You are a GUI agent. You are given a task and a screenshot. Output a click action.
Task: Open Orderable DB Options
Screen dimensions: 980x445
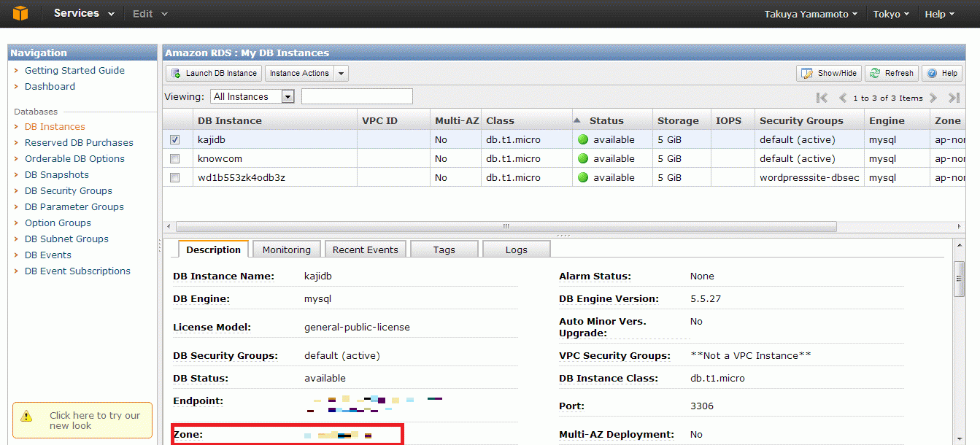pos(74,158)
